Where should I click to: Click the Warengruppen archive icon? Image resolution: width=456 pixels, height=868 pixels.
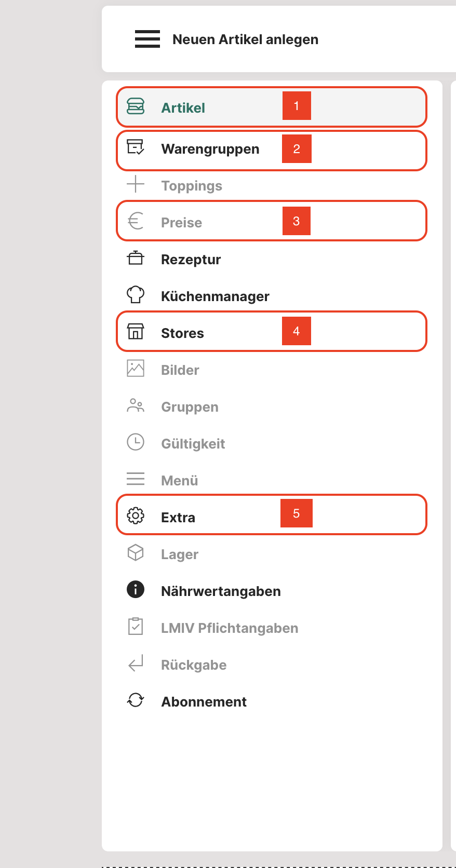pos(136,147)
